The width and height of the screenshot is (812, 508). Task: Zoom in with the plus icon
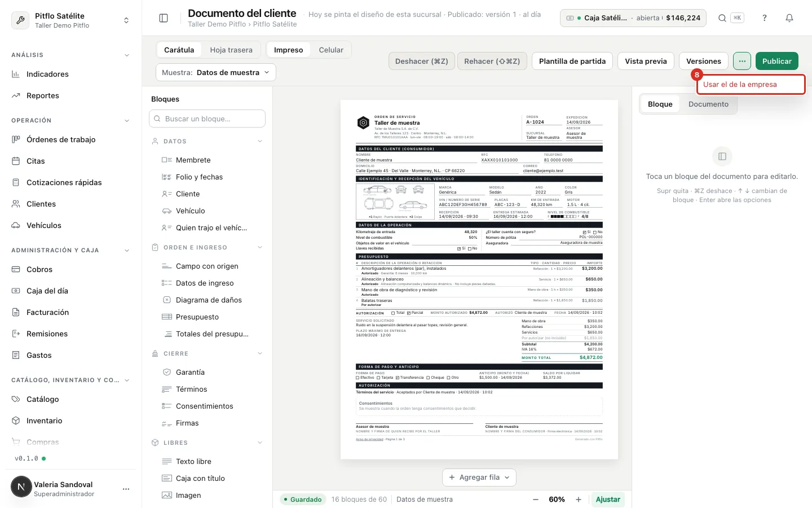(579, 500)
